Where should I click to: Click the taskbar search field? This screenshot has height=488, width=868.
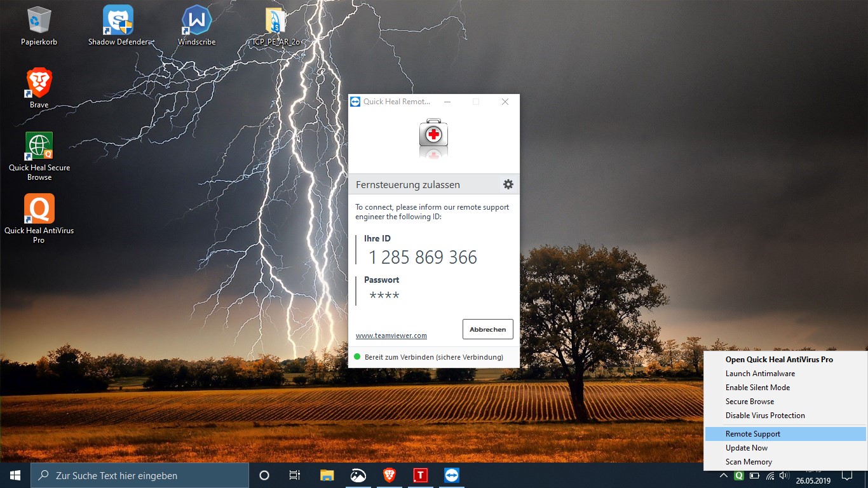click(140, 475)
